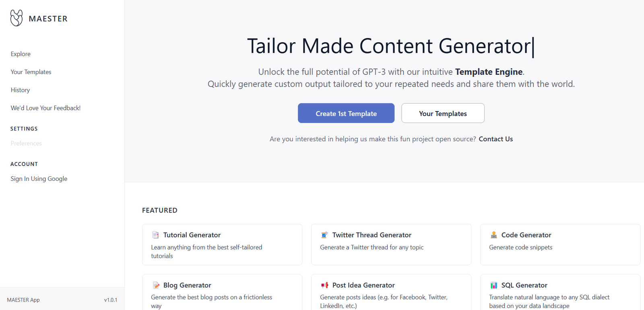Click the MAESTER logo icon

(17, 18)
